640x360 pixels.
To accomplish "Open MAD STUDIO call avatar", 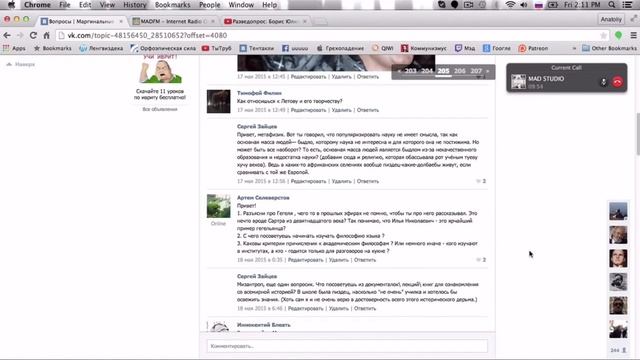I will (518, 82).
